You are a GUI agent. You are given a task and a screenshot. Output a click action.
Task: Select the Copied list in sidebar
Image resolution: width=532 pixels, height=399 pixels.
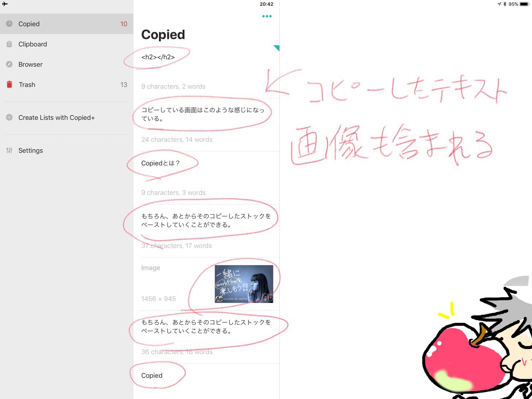(66, 24)
